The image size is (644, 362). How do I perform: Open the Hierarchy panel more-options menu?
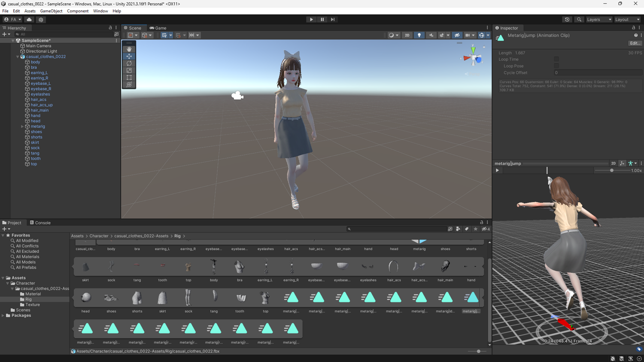click(116, 28)
